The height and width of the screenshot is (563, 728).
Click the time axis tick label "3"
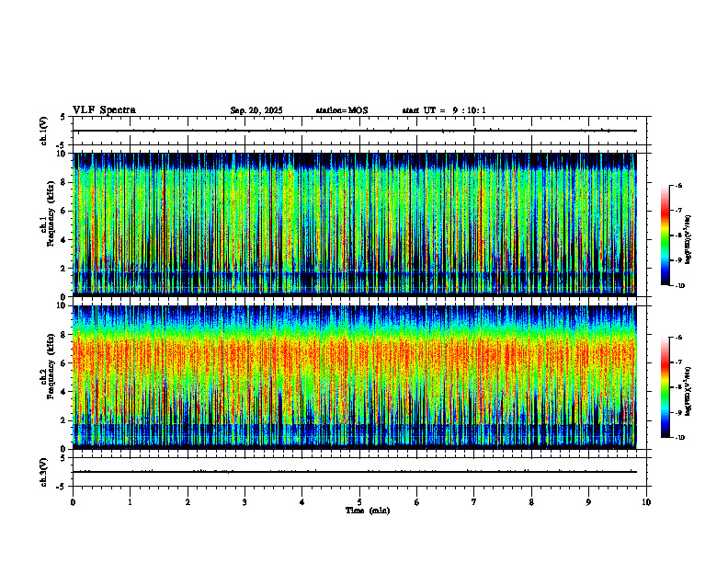pyautogui.click(x=245, y=502)
